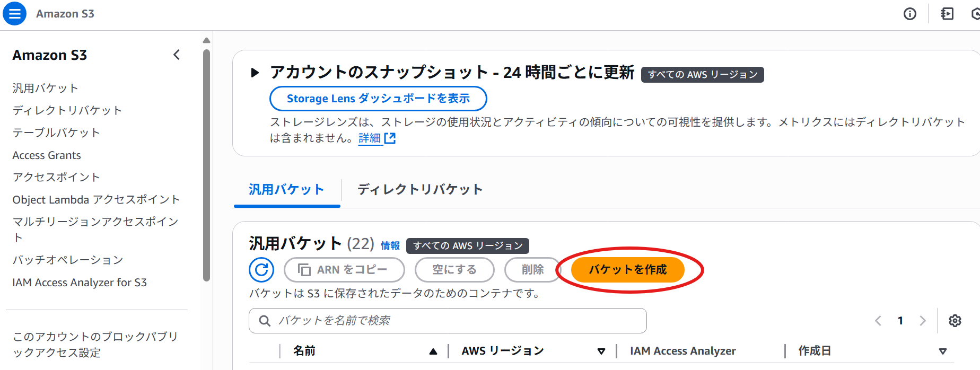
Task: Click the info circle icon in header
Action: click(x=910, y=14)
